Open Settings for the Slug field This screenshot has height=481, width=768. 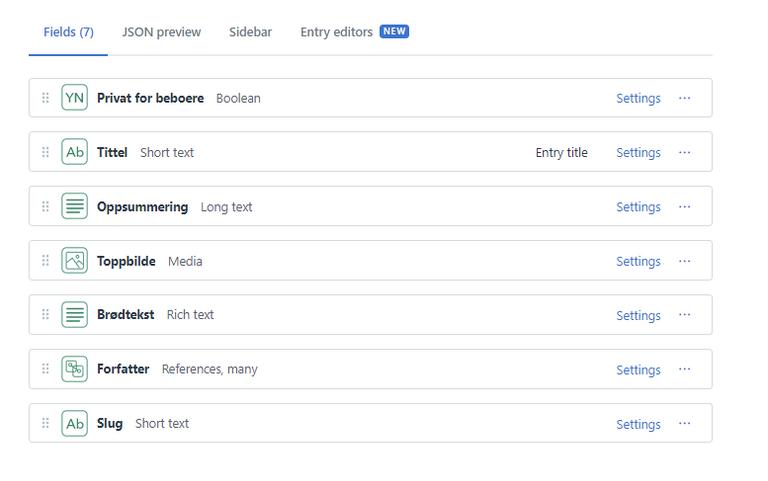click(x=638, y=424)
